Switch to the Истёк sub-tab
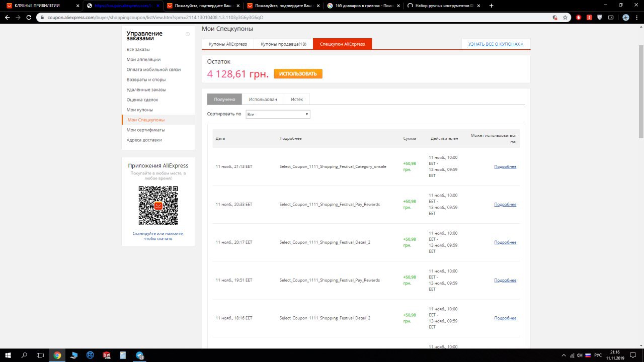This screenshot has width=644, height=362. (x=297, y=99)
